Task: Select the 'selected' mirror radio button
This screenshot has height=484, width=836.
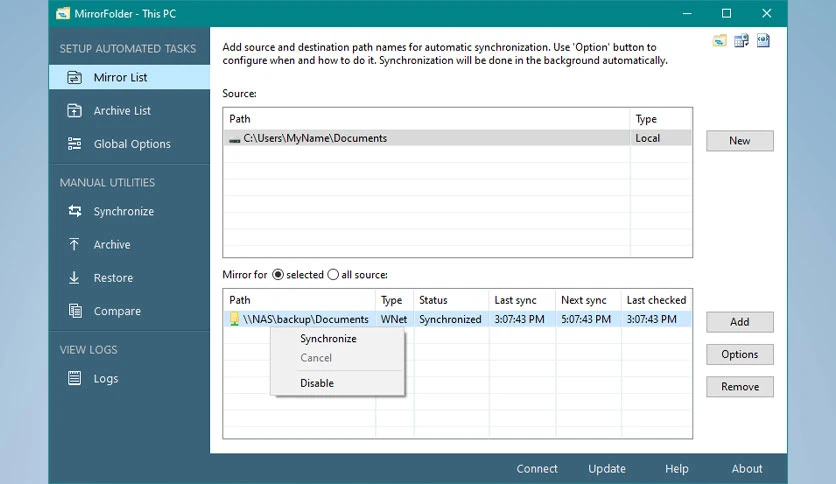Action: (278, 275)
